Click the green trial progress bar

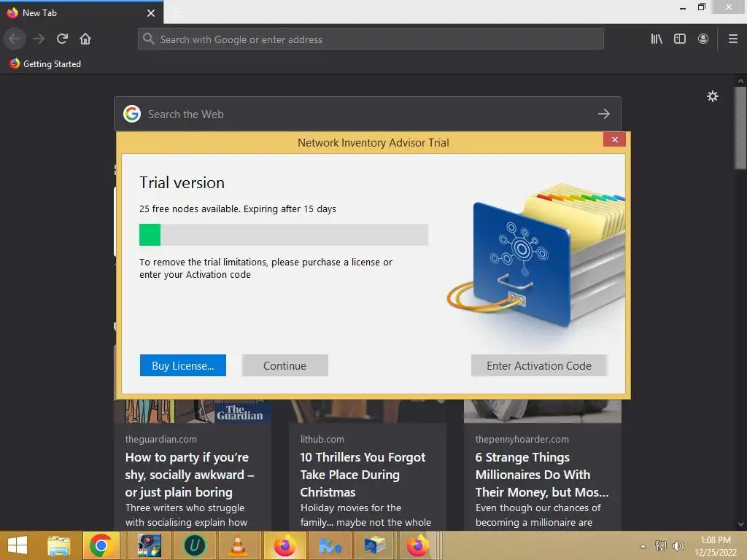pos(284,235)
